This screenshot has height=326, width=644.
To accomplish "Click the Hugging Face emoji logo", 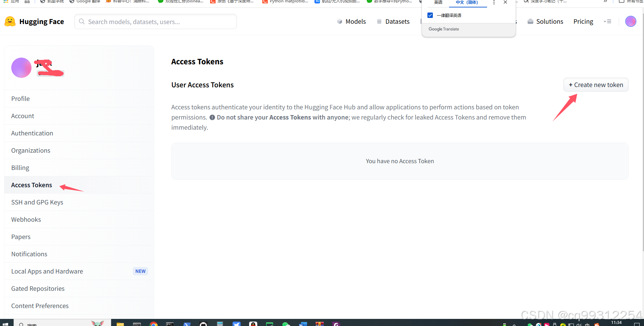I will click(x=10, y=22).
